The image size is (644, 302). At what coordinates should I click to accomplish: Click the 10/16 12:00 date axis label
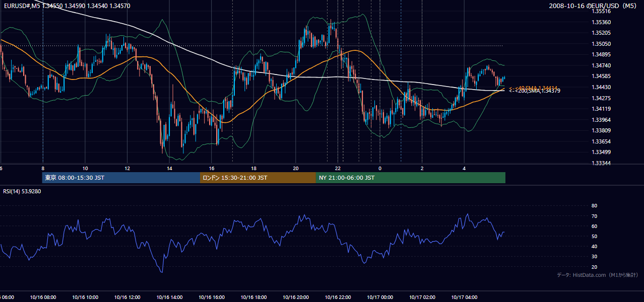pos(127,297)
